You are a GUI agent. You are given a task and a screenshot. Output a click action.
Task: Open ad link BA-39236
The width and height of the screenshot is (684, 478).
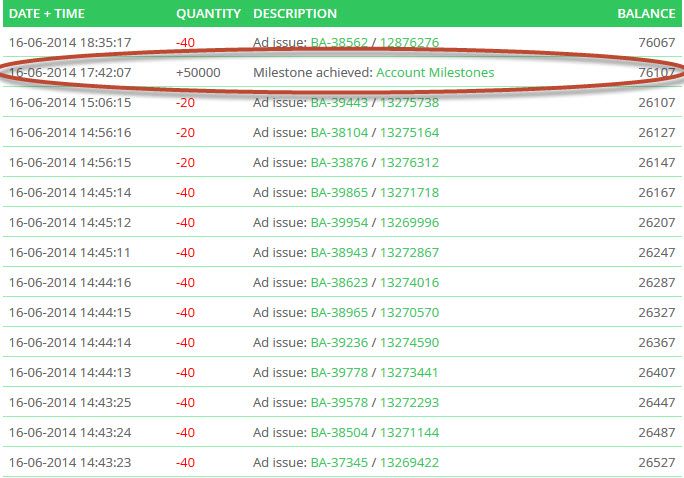339,343
